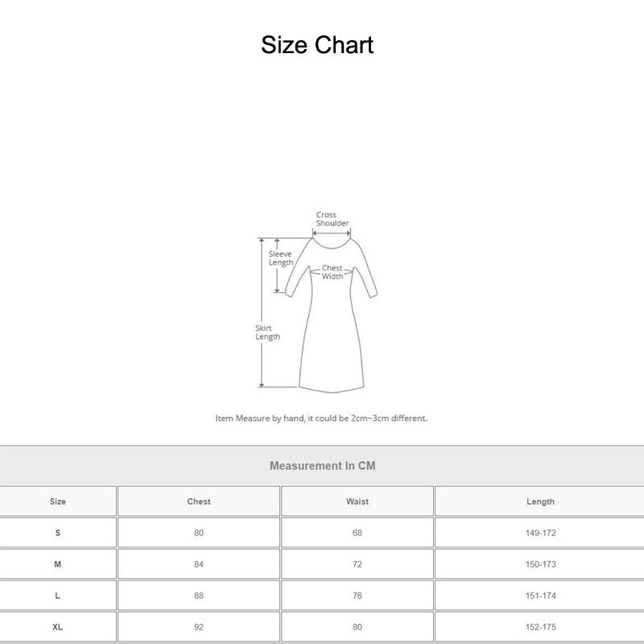Click the XL size row label

[58, 626]
